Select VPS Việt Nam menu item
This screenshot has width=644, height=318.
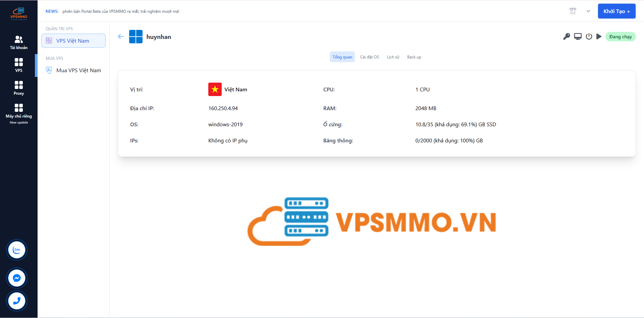pos(73,41)
